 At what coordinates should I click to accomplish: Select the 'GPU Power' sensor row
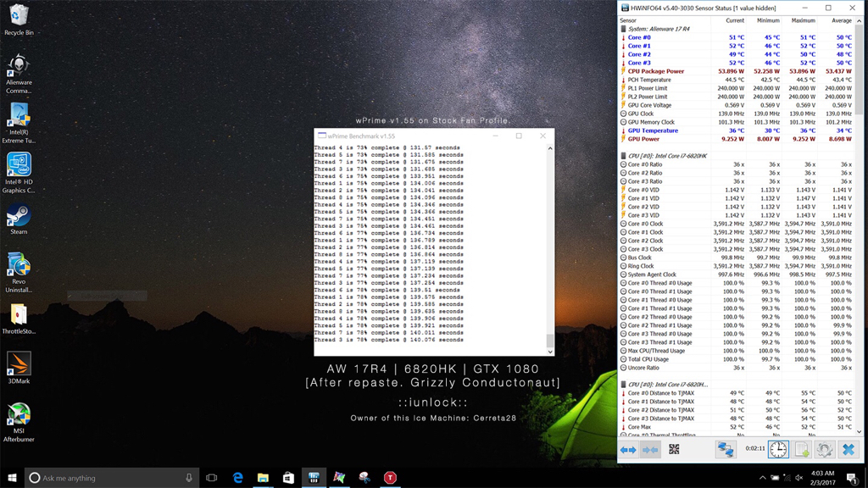pos(737,139)
